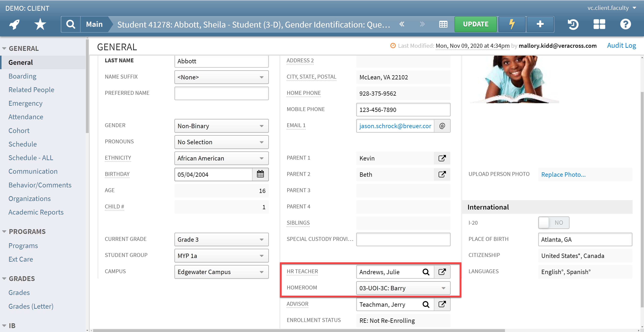Viewport: 644px width, 332px height.
Task: Open Academic Reports in left sidebar
Action: click(36, 212)
